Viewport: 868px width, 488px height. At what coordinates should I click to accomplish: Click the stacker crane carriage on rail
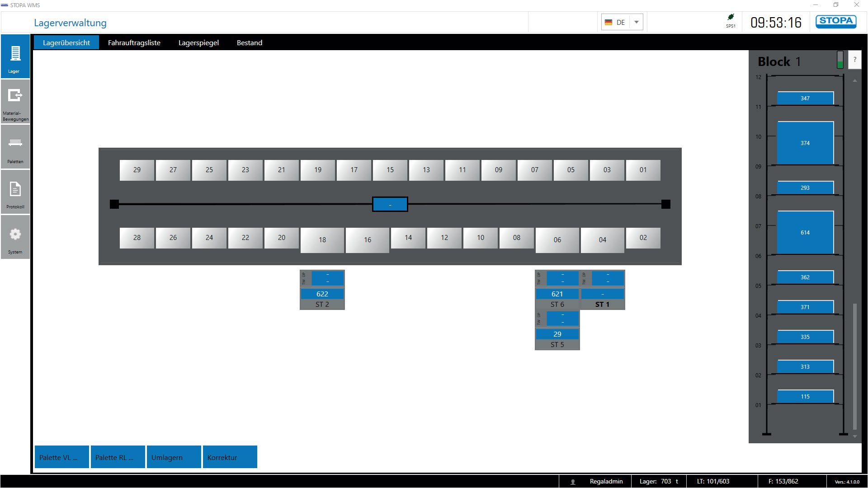click(x=390, y=204)
